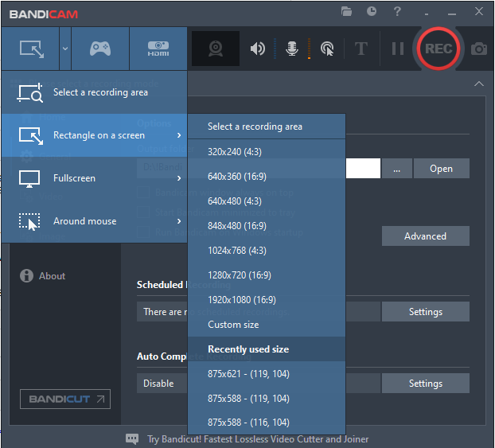Open Auto Complete Recording Settings button
This screenshot has width=495, height=448.
click(425, 384)
